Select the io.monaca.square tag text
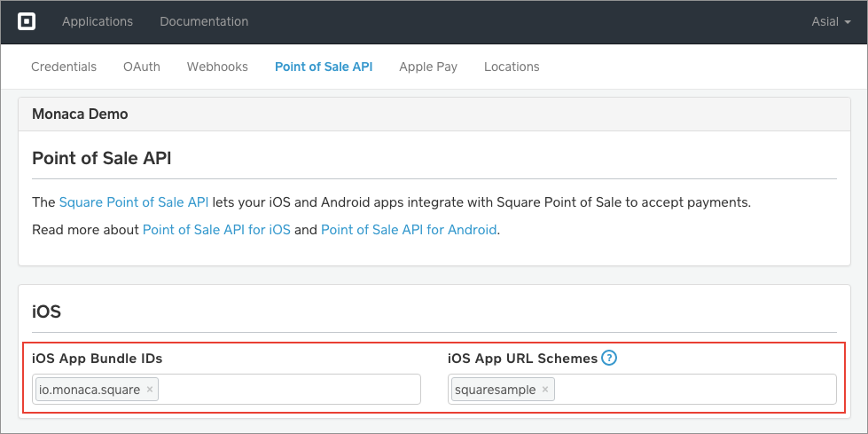 [90, 390]
